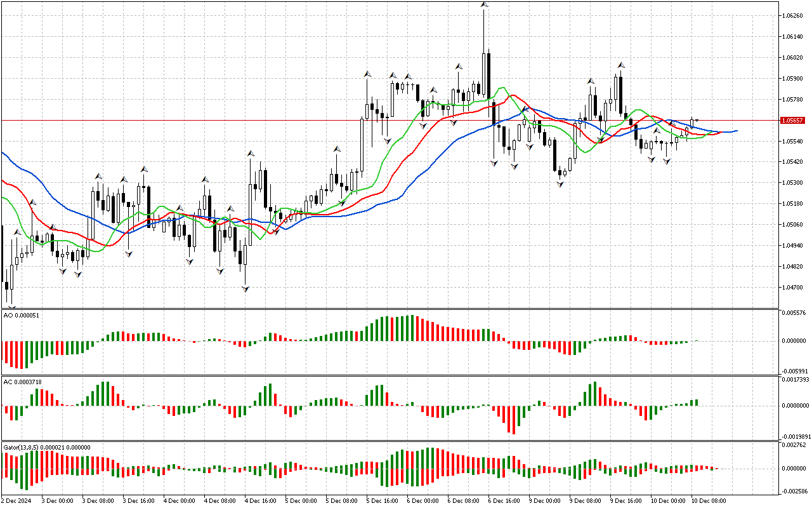The height and width of the screenshot is (508, 812).
Task: Click the 1.04940 price axis label
Action: 793,246
